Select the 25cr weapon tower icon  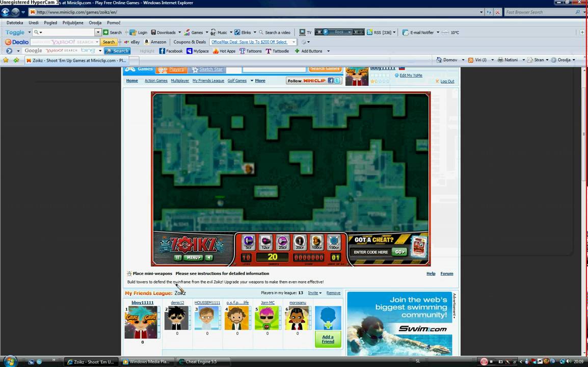pyautogui.click(x=282, y=242)
